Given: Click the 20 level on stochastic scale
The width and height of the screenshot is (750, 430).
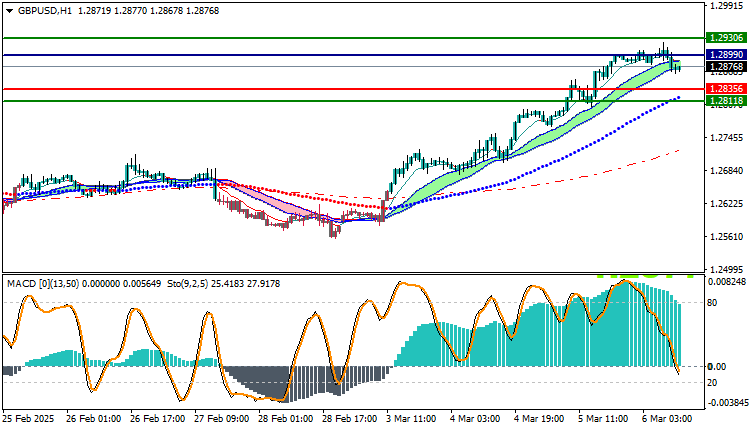Looking at the screenshot, I should [x=712, y=383].
